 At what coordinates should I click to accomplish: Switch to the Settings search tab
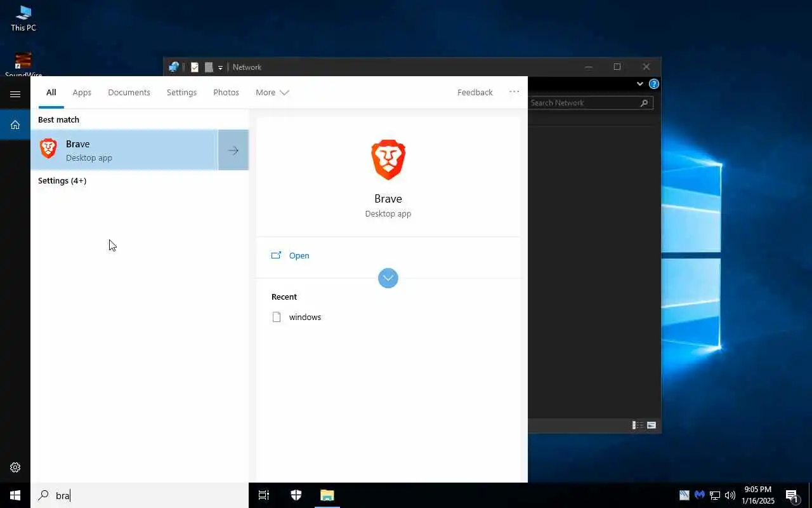click(x=181, y=92)
